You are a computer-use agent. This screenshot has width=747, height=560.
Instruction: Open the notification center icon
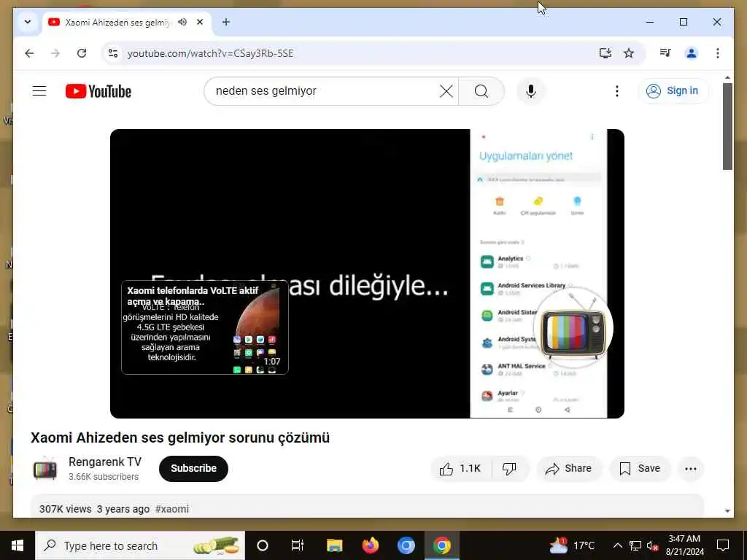723,545
